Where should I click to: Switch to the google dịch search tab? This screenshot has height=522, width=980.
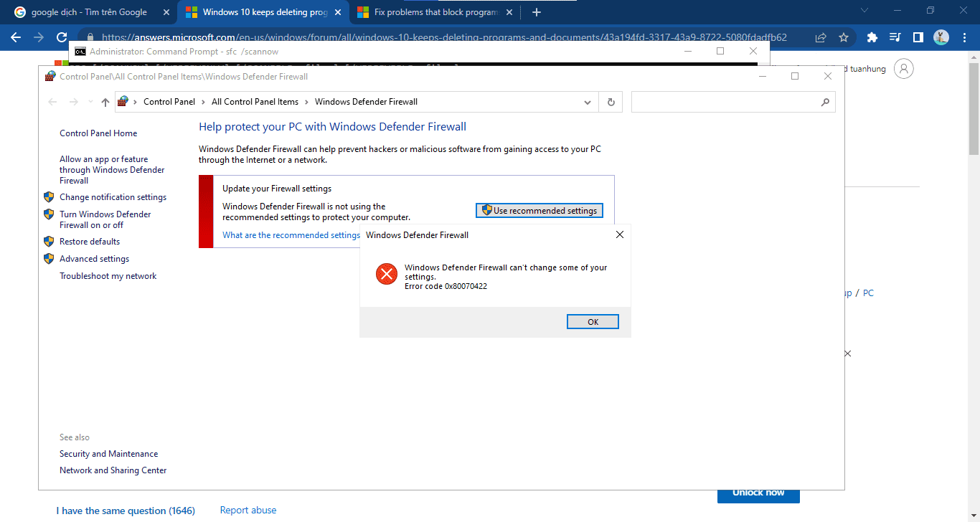tap(90, 12)
